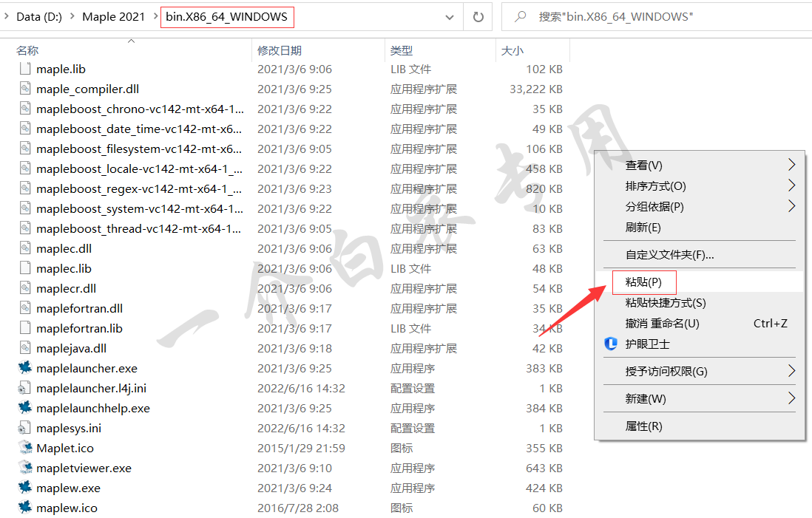Choose 粘贴快捷方式(S) from the context menu

coord(699,303)
